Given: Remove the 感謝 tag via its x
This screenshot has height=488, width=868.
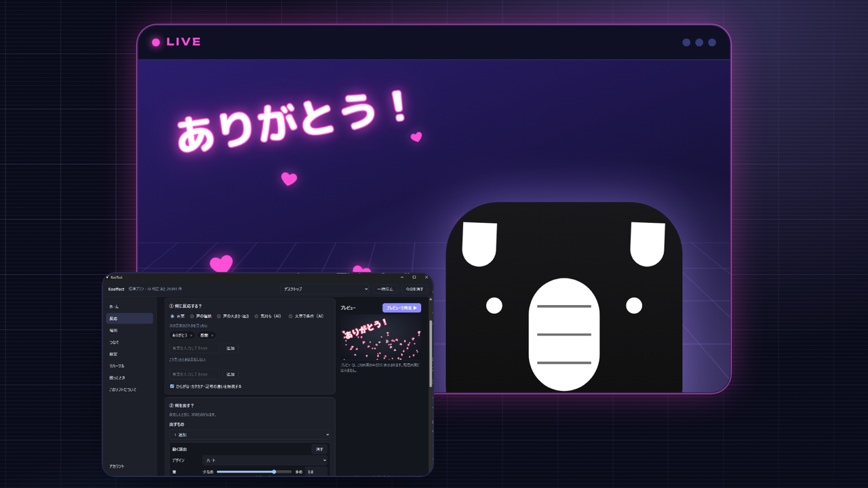Looking at the screenshot, I should (x=212, y=335).
